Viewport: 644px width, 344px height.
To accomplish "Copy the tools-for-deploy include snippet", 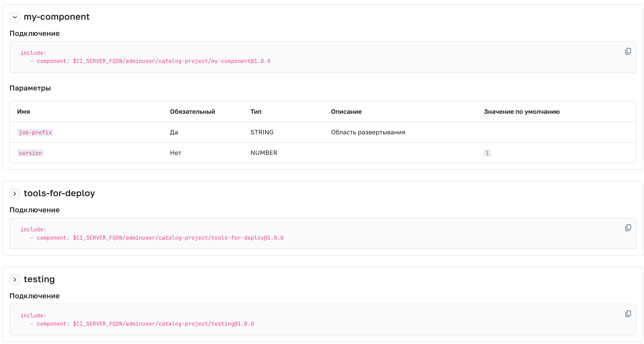I will click(x=628, y=228).
